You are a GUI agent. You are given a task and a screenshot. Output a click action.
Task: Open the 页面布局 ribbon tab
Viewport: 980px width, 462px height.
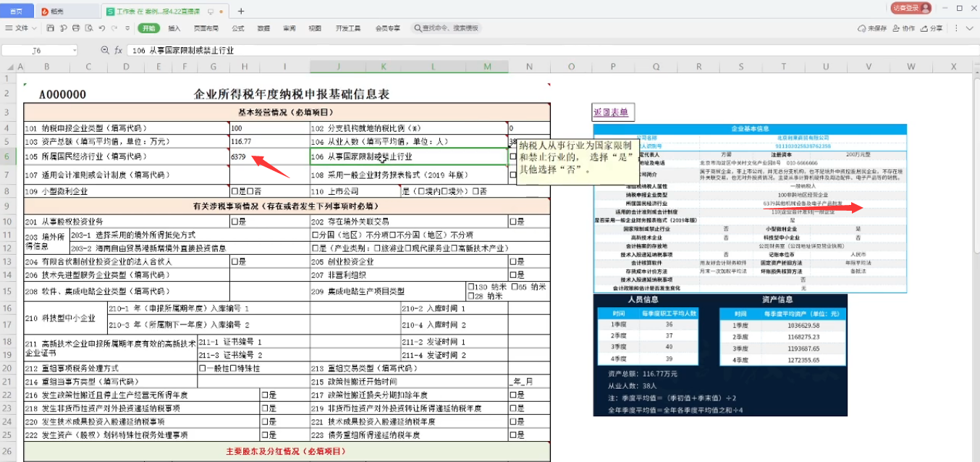(206, 28)
